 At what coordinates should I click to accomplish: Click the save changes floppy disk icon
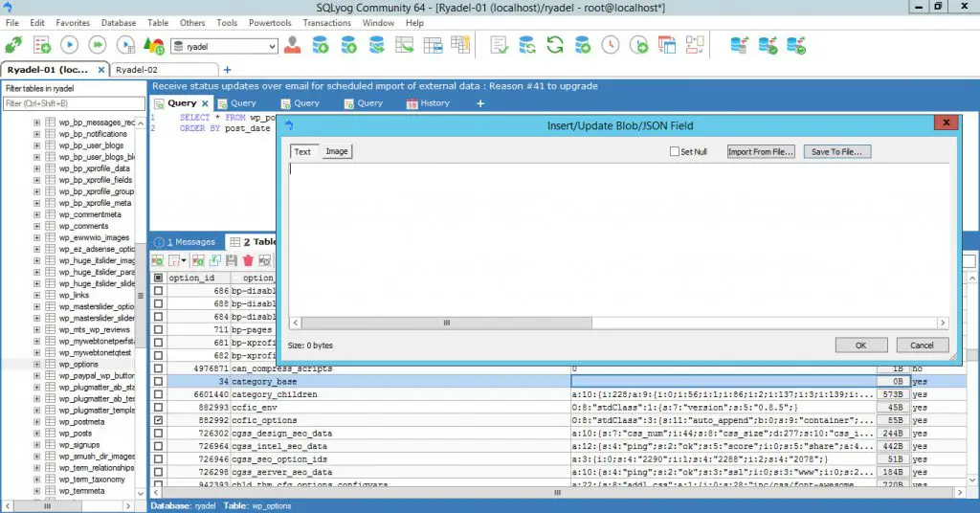232,260
